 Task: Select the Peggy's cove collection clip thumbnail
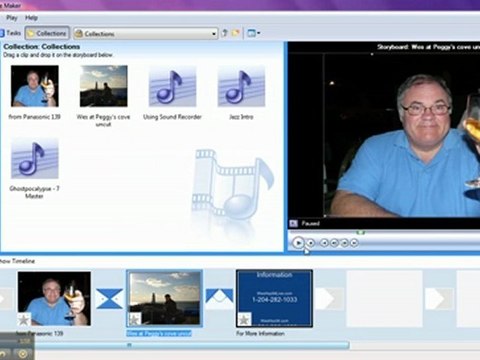pos(104,86)
